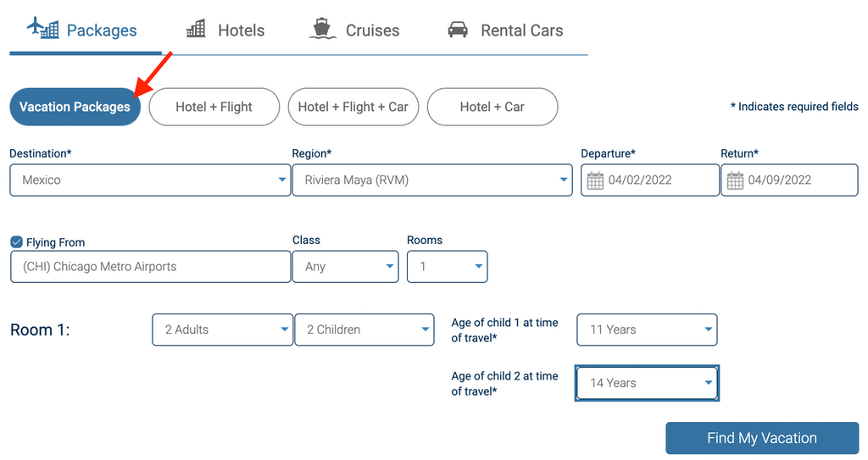The image size is (868, 460).
Task: Open child 1 age dropdown showing 11 Years
Action: tap(647, 330)
